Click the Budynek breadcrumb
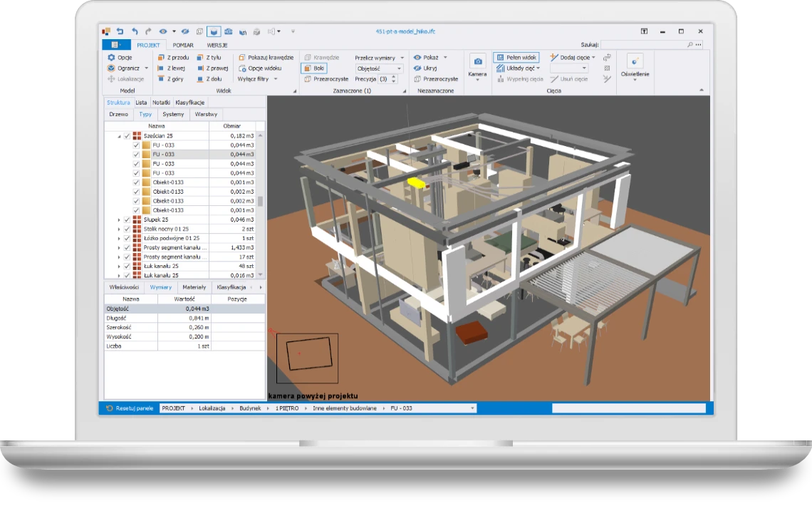 click(x=250, y=408)
